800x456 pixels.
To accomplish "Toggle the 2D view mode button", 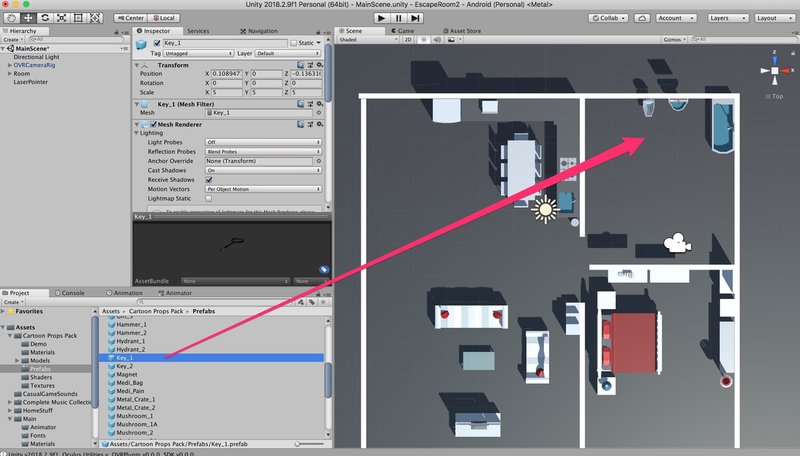I will [408, 39].
